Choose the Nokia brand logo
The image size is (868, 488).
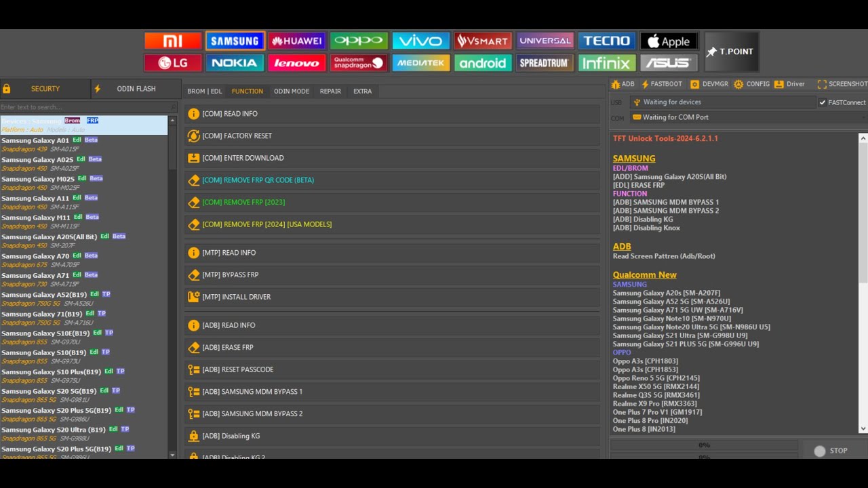point(235,63)
